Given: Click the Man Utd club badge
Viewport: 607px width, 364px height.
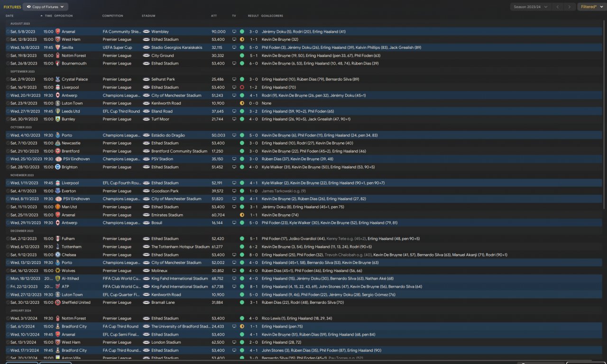Looking at the screenshot, I should 58,207.
